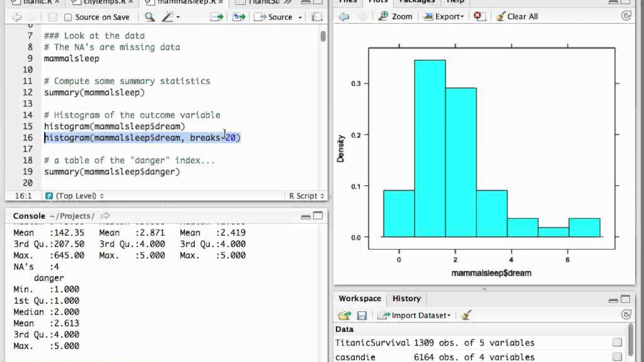644x362 pixels.
Task: Click line 19 summary(mammalsleep$danger)
Action: click(x=112, y=171)
